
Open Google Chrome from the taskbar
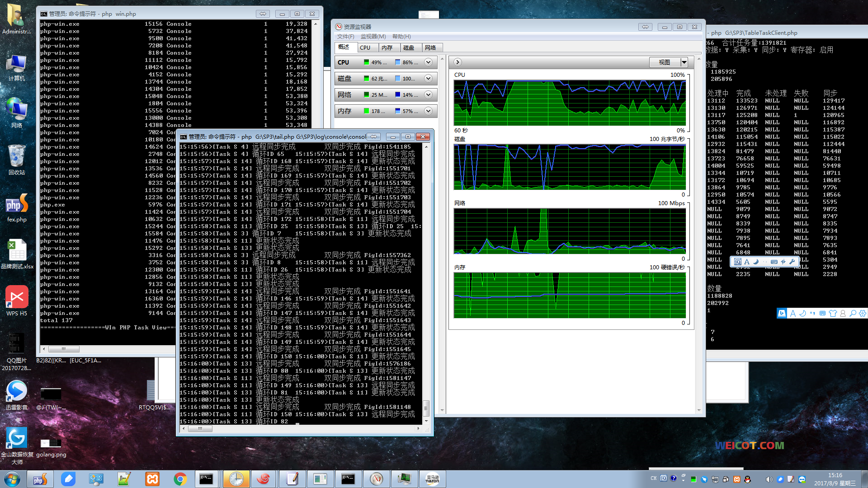[180, 479]
